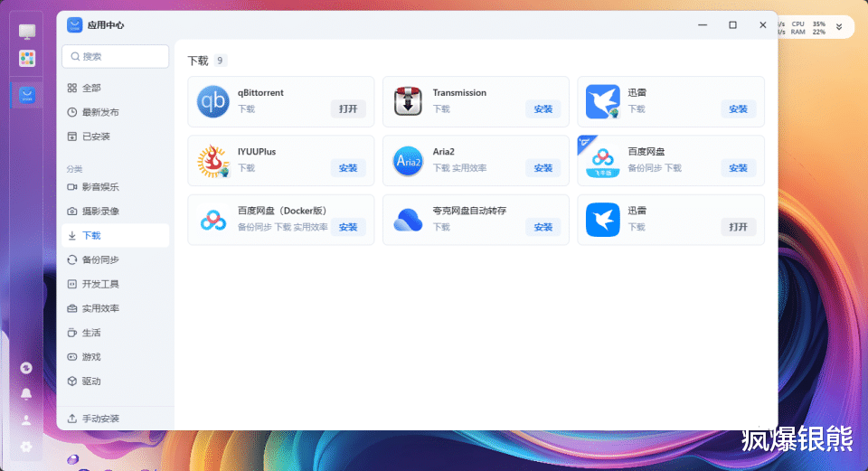Open the notification bell in dock
The height and width of the screenshot is (471, 868).
(x=26, y=394)
